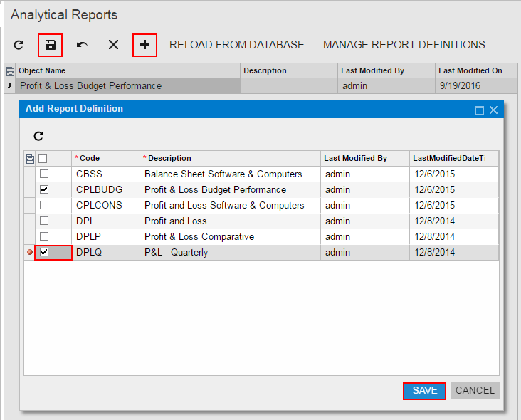This screenshot has height=420, width=521.
Task: Check the CBSS row checkbox
Action: 44,174
